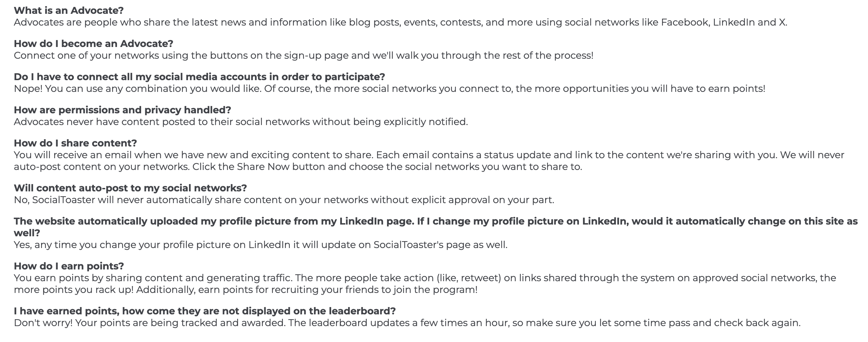The image size is (868, 342).
Task: Click the answer "Advocates never have content posted"
Action: click(240, 122)
